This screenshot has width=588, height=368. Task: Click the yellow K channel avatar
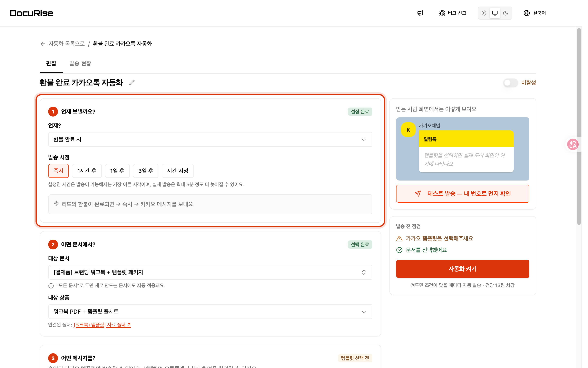coord(408,130)
